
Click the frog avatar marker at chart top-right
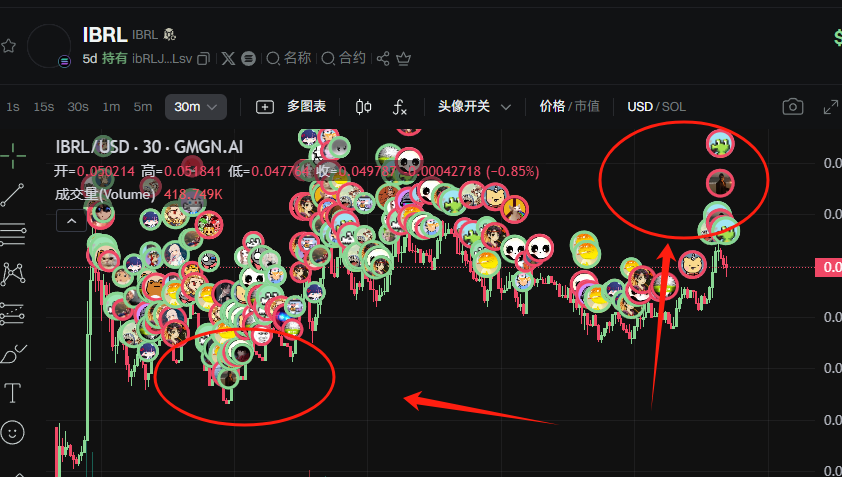point(720,143)
